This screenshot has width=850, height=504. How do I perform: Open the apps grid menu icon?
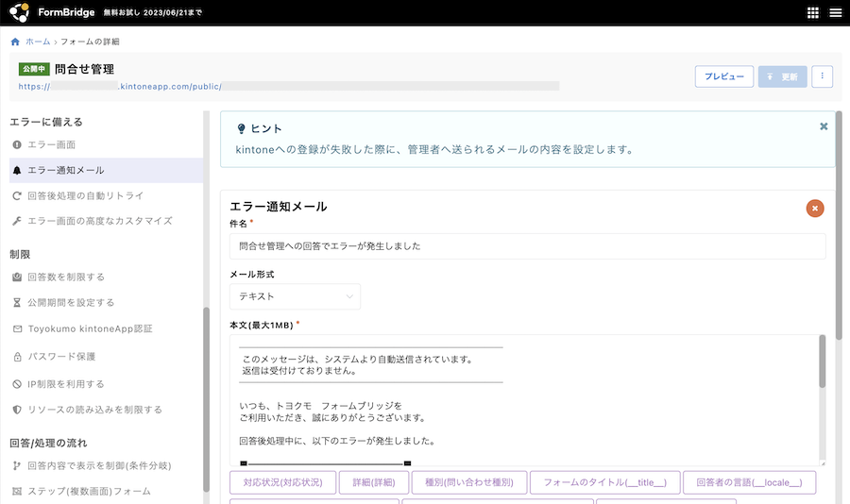click(x=812, y=12)
